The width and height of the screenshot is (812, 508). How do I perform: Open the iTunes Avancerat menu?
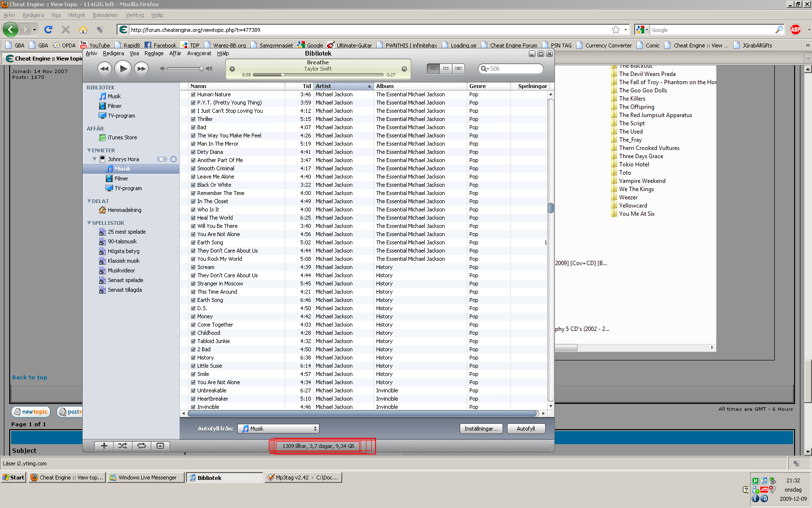tap(199, 53)
